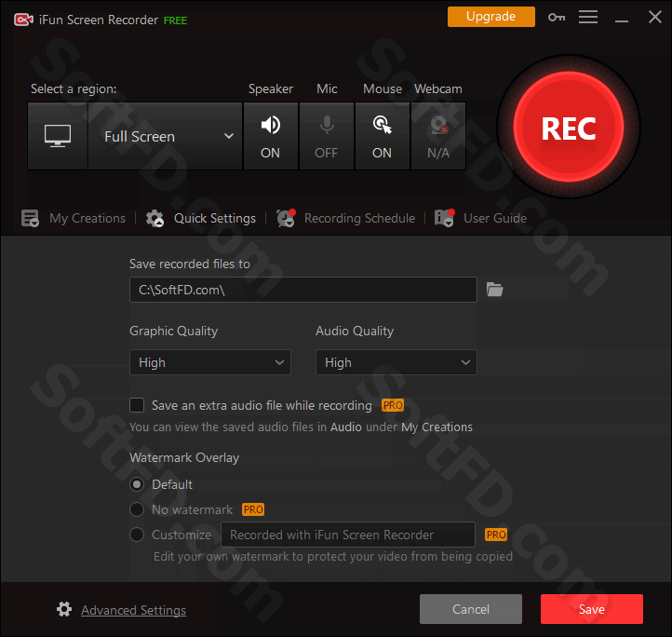Select the Default watermark radio button
Viewport: 672px width, 637px height.
[x=137, y=484]
